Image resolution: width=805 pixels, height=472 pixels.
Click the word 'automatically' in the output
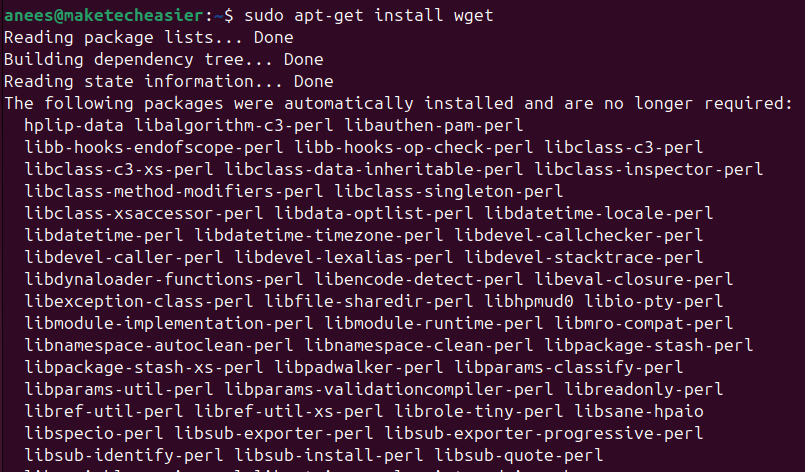pyautogui.click(x=349, y=104)
